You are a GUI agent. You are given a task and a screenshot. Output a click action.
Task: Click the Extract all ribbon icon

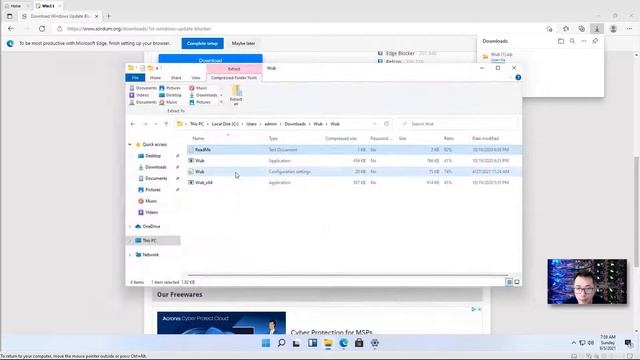click(236, 95)
